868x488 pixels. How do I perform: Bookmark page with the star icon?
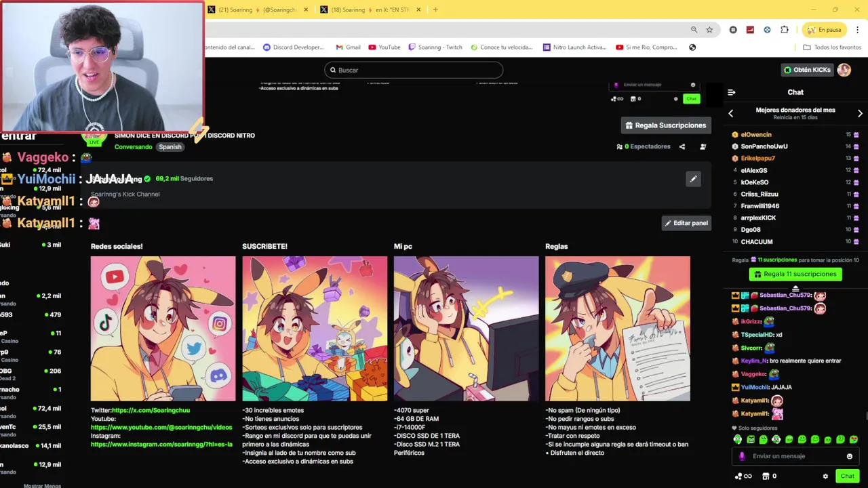pos(709,30)
